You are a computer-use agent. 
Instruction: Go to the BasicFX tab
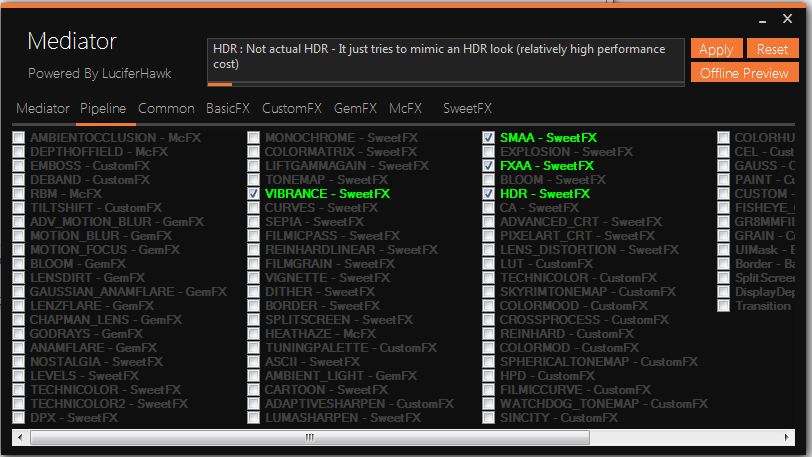pyautogui.click(x=228, y=108)
